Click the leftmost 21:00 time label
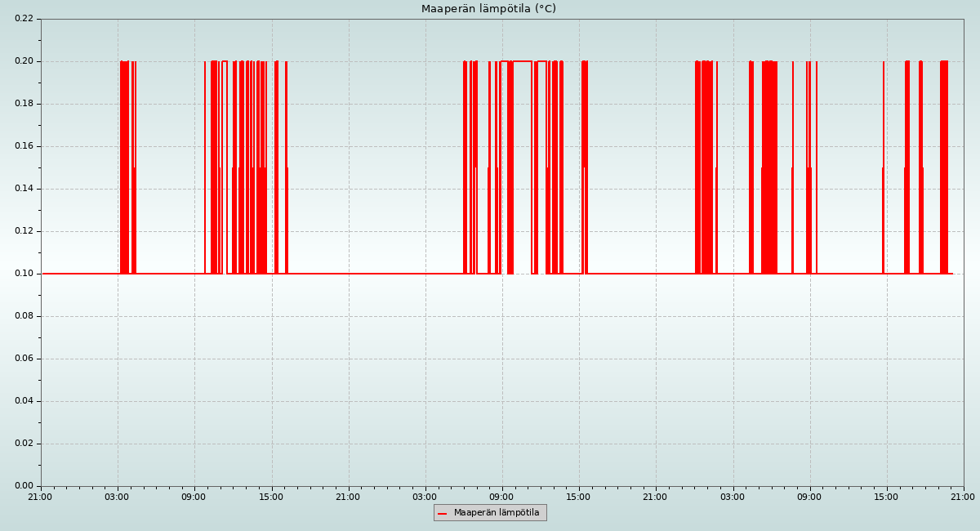This screenshot has width=980, height=531. 40,497
